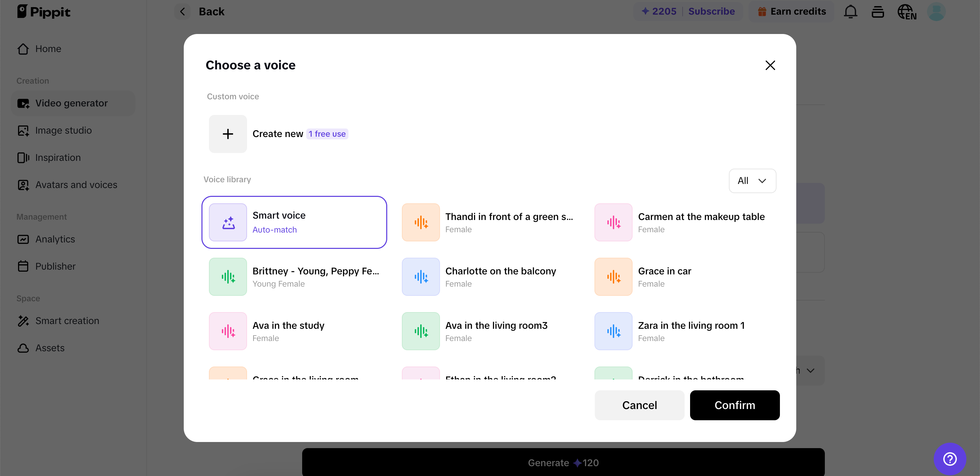
Task: Click the Publisher calendar icon in sidebar
Action: pos(23,266)
